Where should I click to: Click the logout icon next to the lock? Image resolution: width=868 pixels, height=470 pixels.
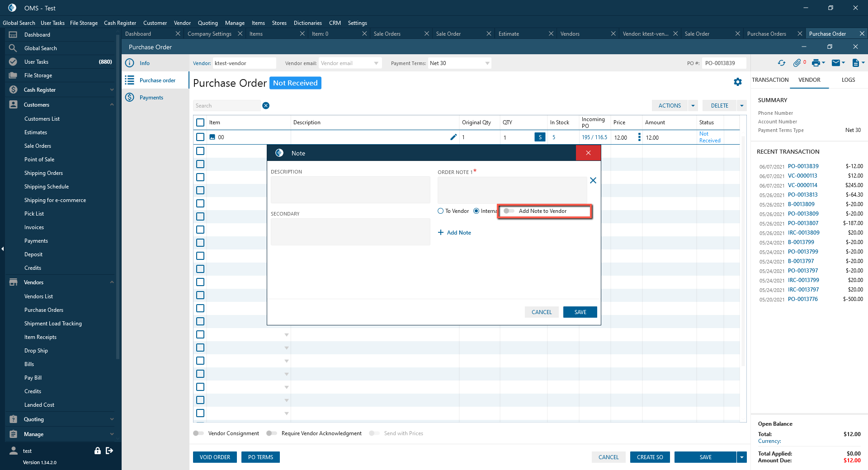109,451
